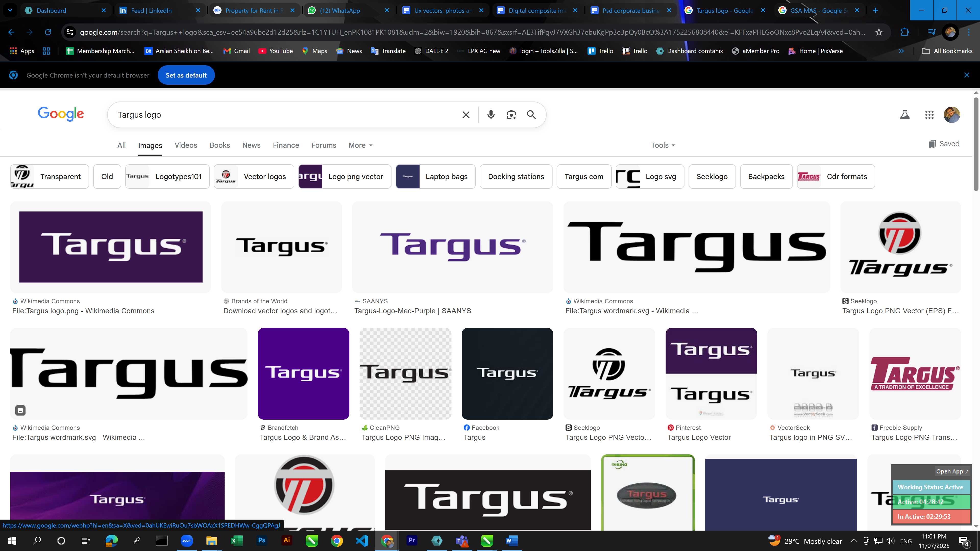Open Visual Studio Code from the taskbar
The height and width of the screenshot is (551, 980).
click(362, 541)
